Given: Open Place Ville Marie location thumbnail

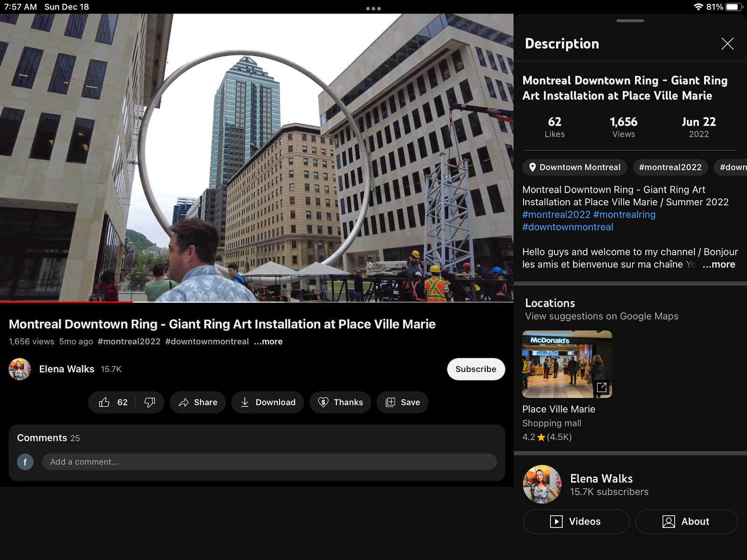Looking at the screenshot, I should pos(567,364).
